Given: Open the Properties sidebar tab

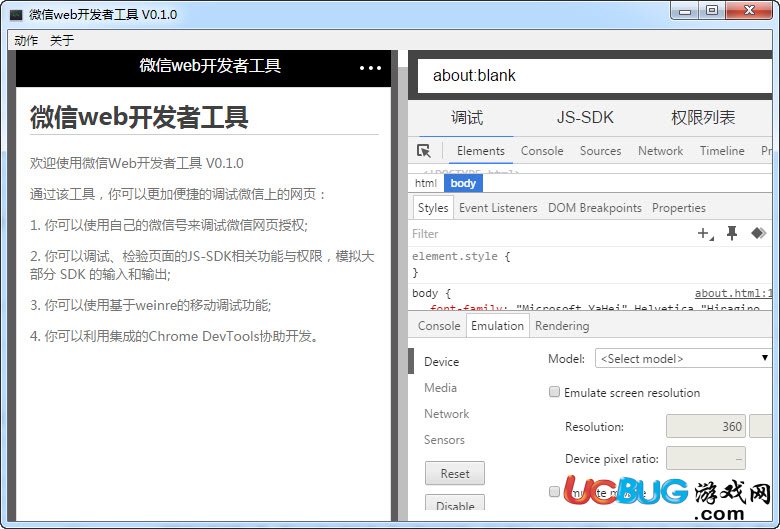Looking at the screenshot, I should pos(679,208).
